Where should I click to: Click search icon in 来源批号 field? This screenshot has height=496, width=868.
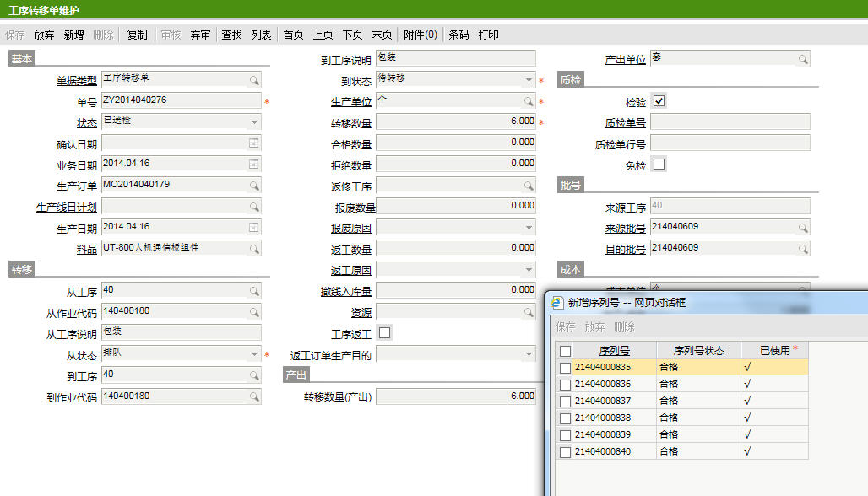tap(802, 228)
